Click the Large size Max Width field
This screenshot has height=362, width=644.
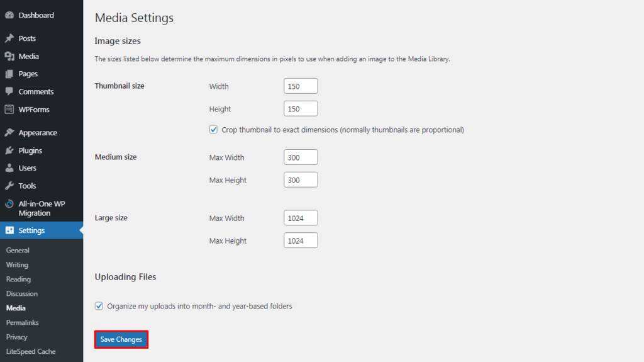[301, 218]
